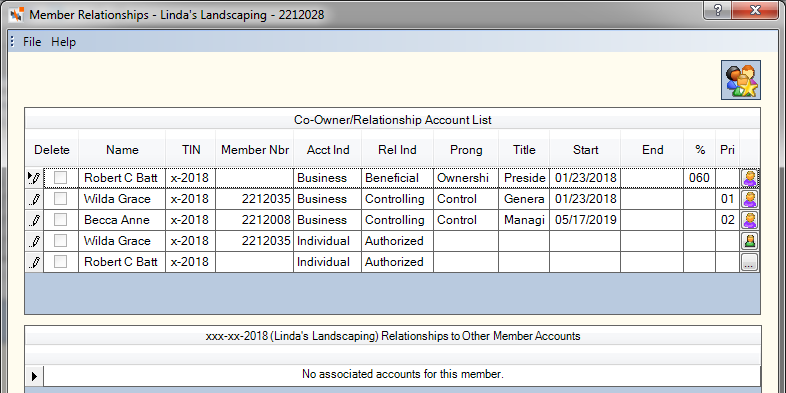The image size is (786, 393).
Task: Click green person icon for Wilda Grace Individual row
Action: coord(749,241)
